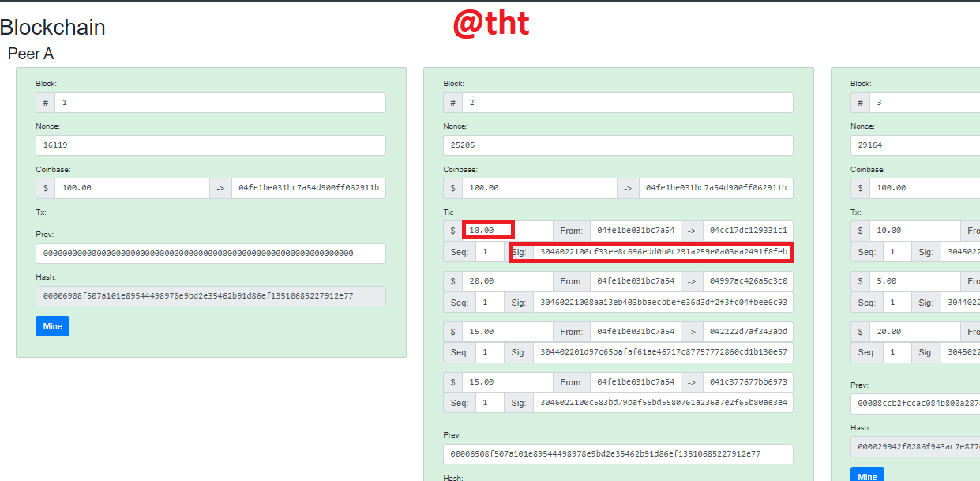Click From field in the 041c377677bb6973 transaction
Screen dimensions: 980x481
tap(636, 382)
